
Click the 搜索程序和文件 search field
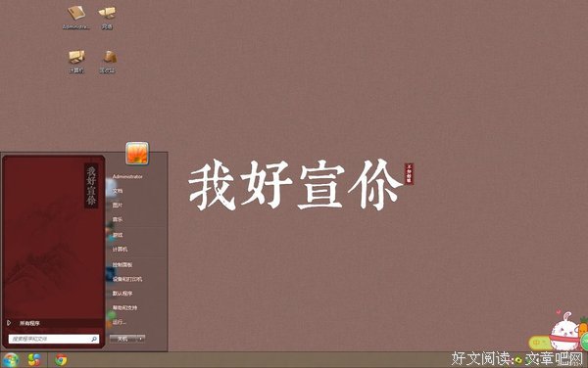(x=54, y=339)
